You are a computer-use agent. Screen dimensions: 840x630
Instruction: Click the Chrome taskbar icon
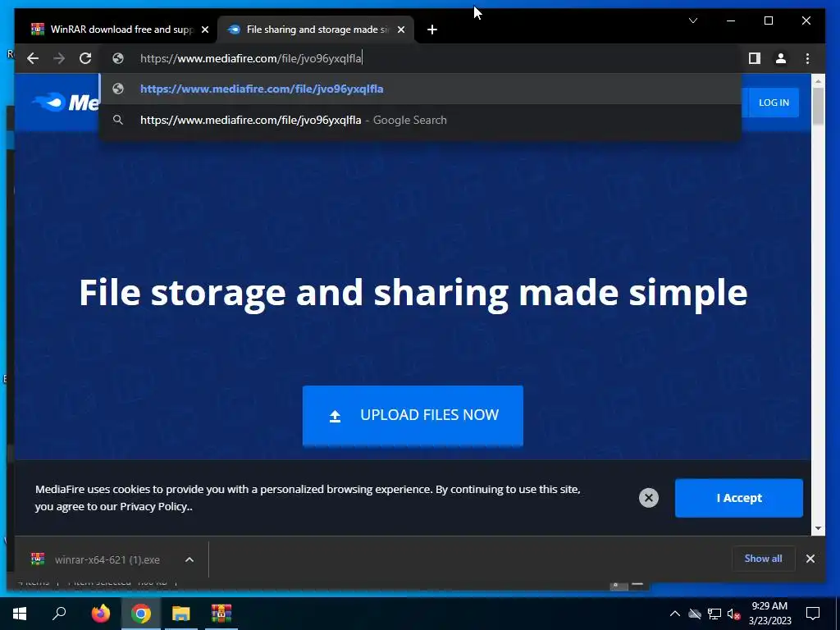pos(141,614)
